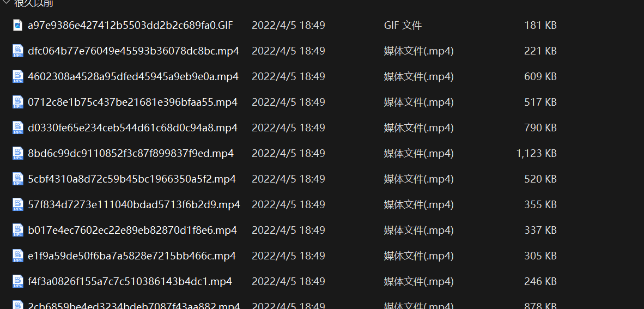Select file name e1f9a59de50f6ba7a5828e7215bb466c.mp4
This screenshot has width=644, height=309.
[132, 256]
